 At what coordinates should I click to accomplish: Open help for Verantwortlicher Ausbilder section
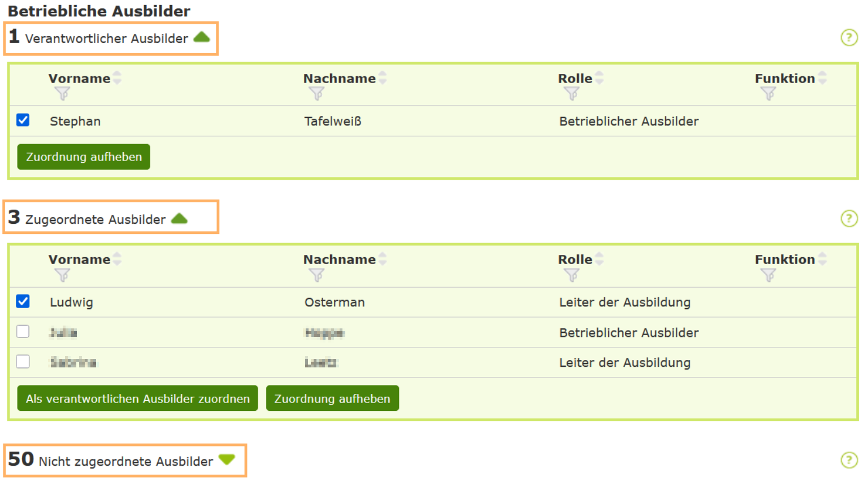pyautogui.click(x=850, y=37)
